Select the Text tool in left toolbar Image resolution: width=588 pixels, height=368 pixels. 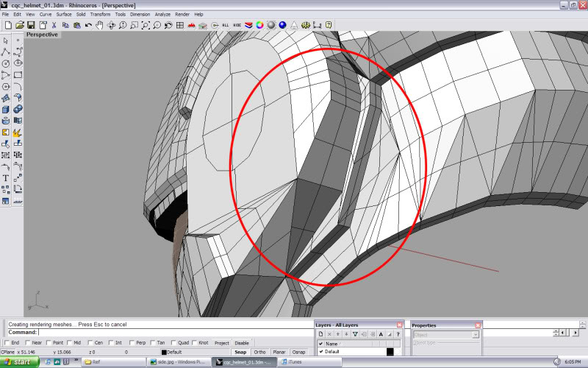(x=6, y=178)
